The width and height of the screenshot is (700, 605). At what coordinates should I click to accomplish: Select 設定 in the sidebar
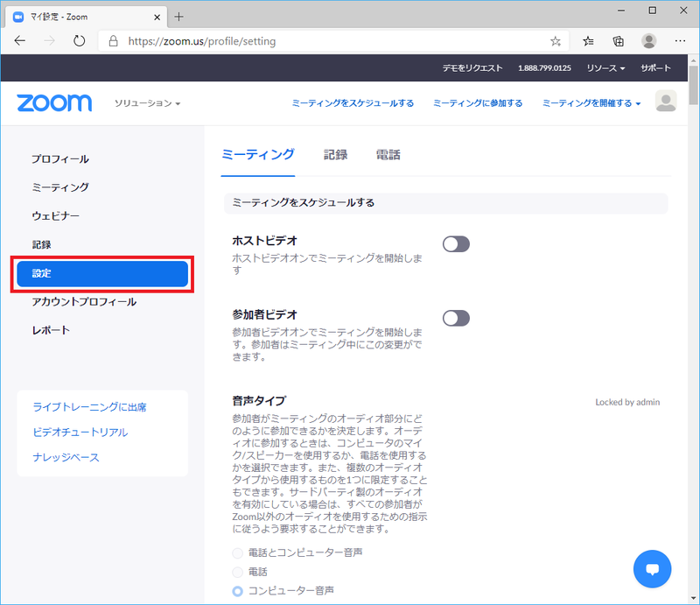(x=102, y=273)
